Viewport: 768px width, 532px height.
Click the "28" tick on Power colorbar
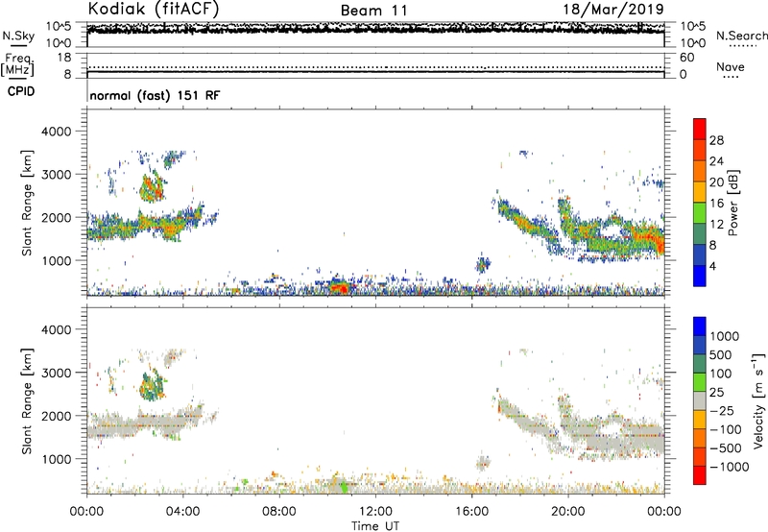[716, 140]
